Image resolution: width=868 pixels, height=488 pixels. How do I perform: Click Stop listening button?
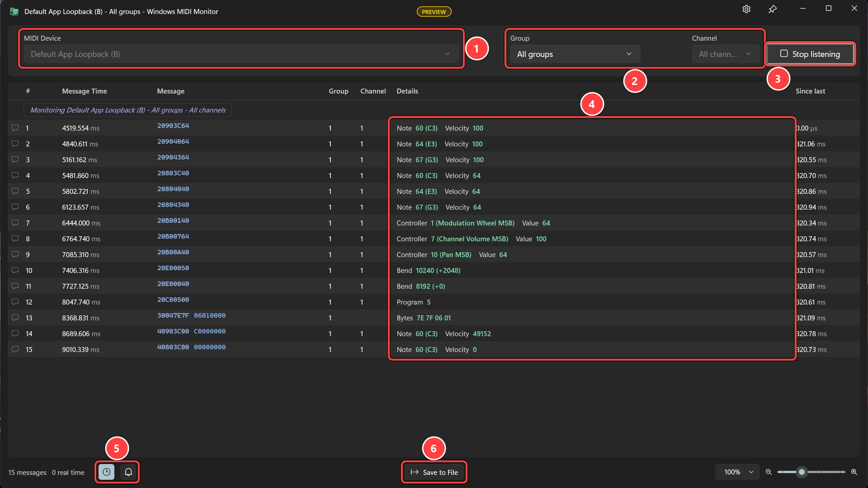point(810,54)
